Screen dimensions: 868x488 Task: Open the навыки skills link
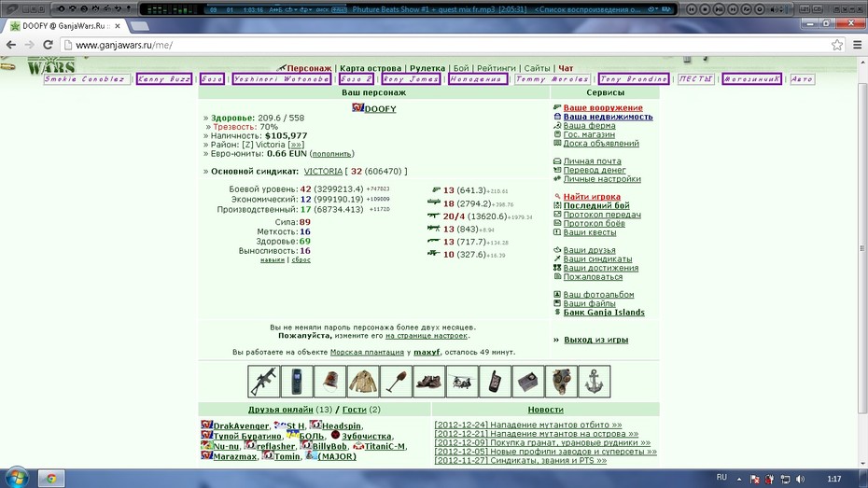pyautogui.click(x=273, y=259)
